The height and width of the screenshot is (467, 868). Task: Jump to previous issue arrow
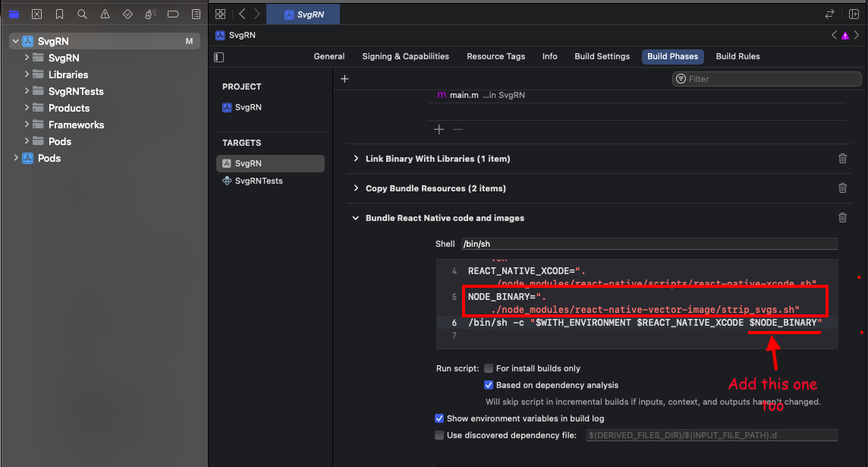click(x=834, y=35)
